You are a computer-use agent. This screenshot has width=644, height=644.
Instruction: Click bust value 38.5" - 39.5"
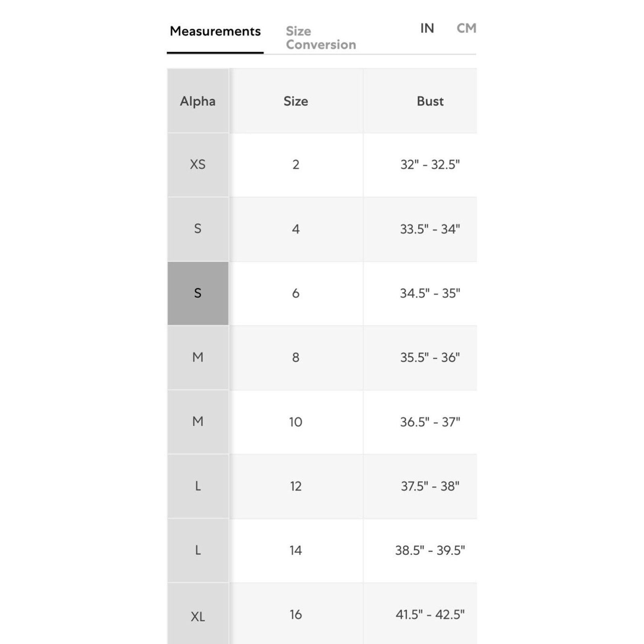click(430, 550)
